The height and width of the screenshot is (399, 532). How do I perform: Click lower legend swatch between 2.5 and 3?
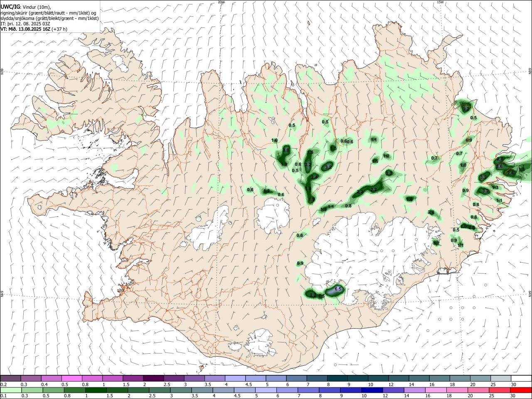point(159,390)
